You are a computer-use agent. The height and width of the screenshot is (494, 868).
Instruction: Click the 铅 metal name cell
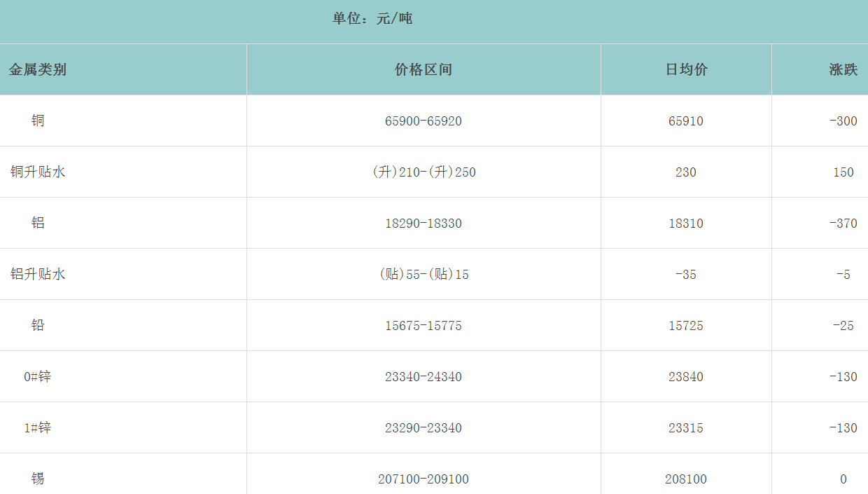coord(38,325)
